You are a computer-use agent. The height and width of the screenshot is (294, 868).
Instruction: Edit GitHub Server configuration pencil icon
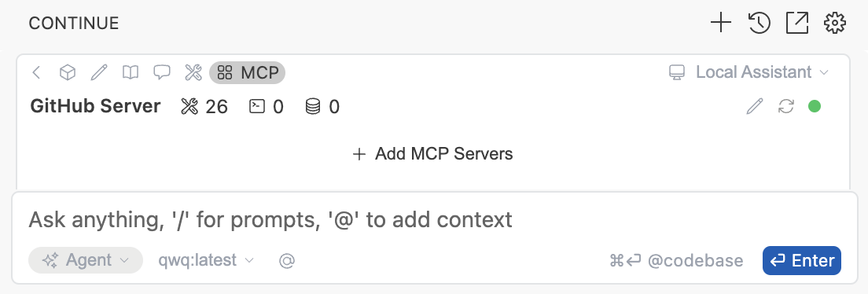click(x=755, y=106)
